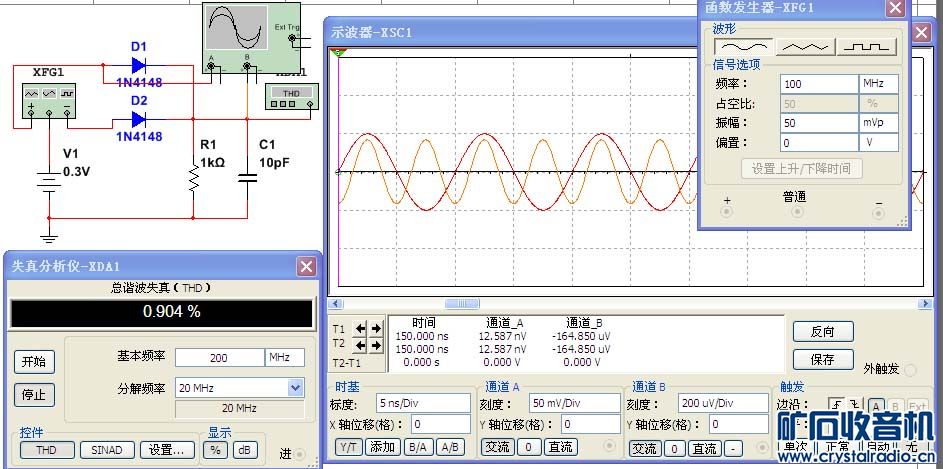Click the C1 capacitor symbol
This screenshot has width=943, height=469.
pos(247,178)
